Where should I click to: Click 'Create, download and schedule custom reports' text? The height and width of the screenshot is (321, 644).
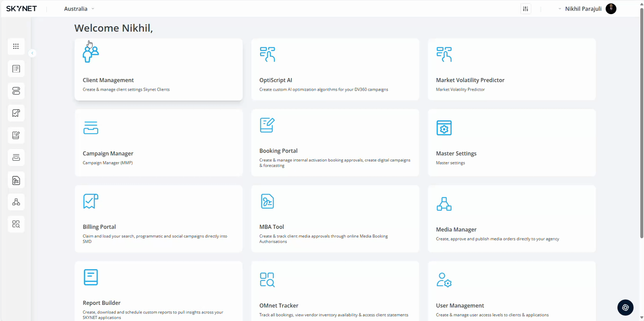[x=153, y=314]
